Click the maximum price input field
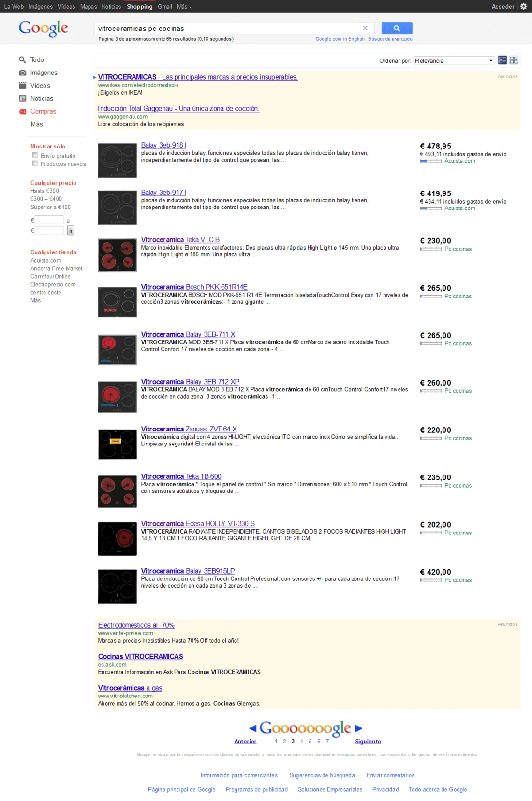The width and height of the screenshot is (532, 801). click(49, 231)
